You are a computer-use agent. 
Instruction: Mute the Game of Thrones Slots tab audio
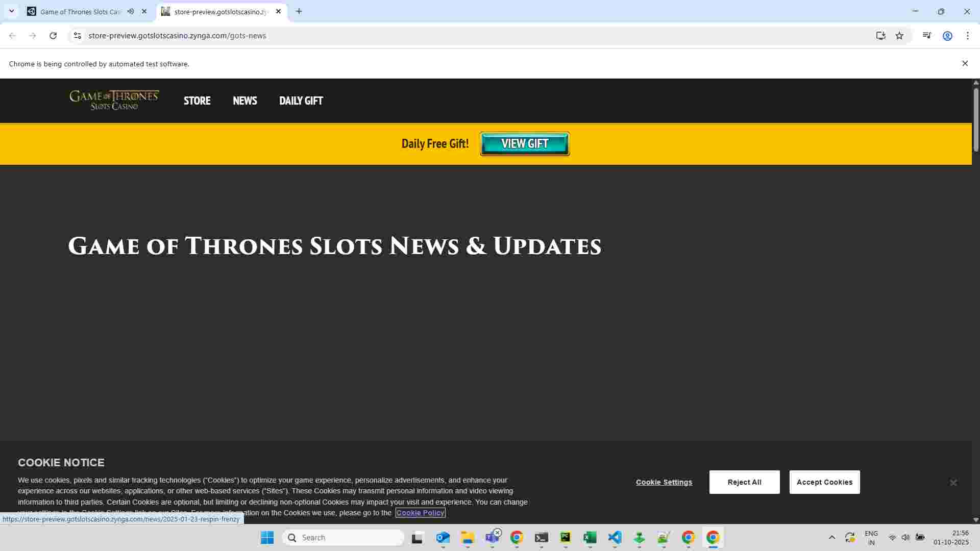pos(131,11)
